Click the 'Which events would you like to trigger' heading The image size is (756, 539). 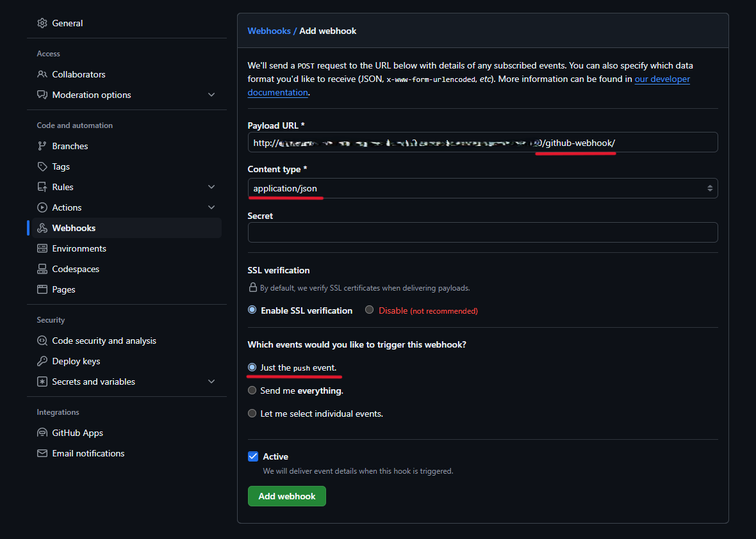click(357, 344)
